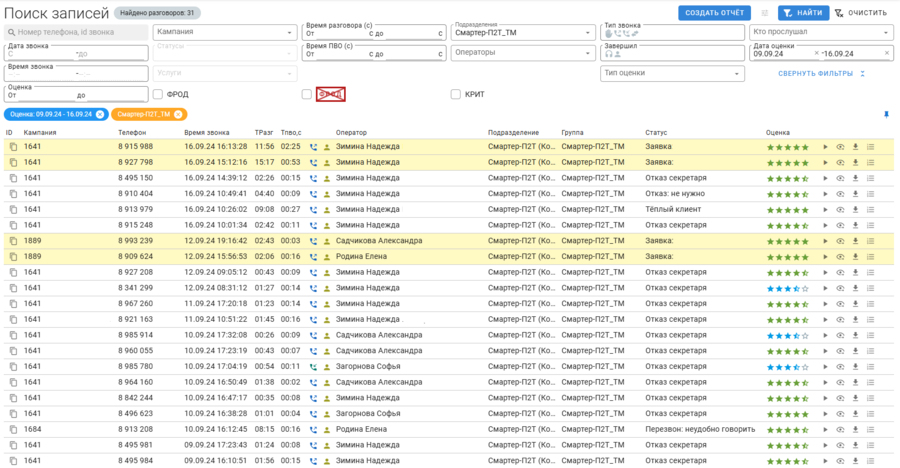
Task: Select the incoming-call icon in Тип звонка
Action: [x=626, y=34]
